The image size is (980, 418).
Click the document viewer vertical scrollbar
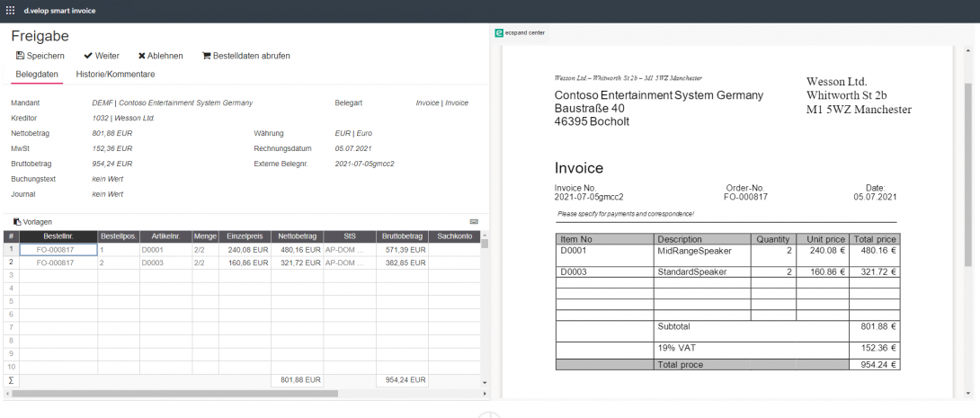click(x=968, y=175)
